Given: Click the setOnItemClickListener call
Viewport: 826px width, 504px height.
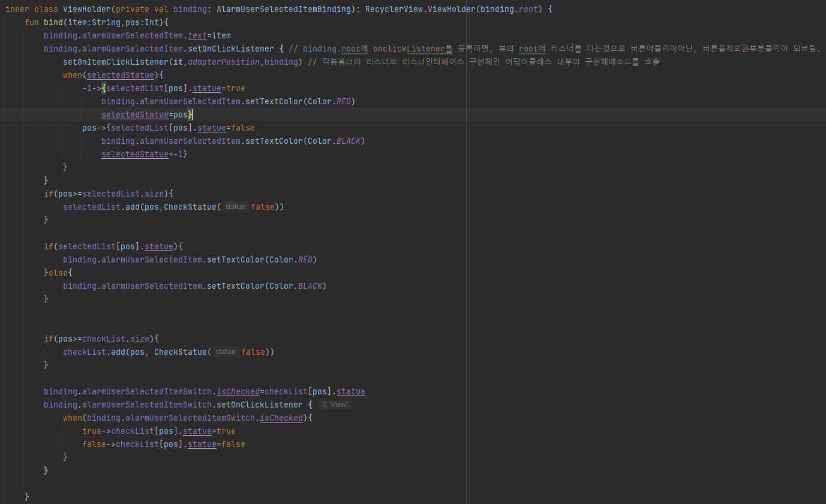Looking at the screenshot, I should click(x=116, y=62).
